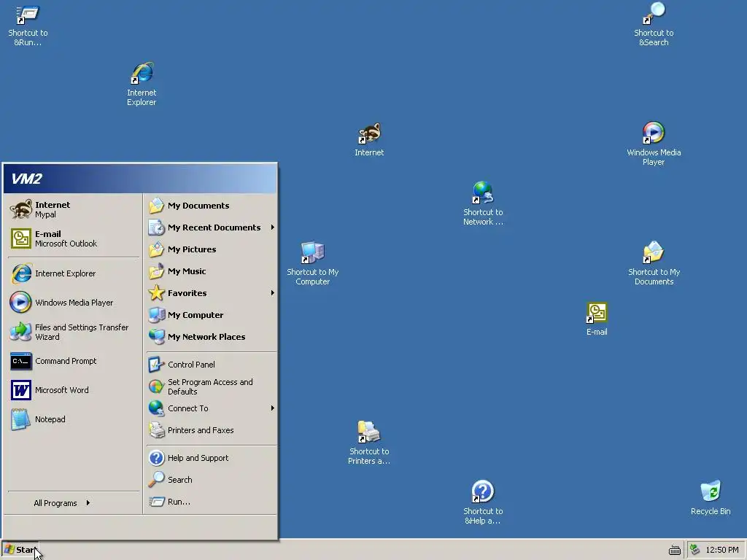This screenshot has width=747, height=560.
Task: Click the Microsoft Word label
Action: 61,390
